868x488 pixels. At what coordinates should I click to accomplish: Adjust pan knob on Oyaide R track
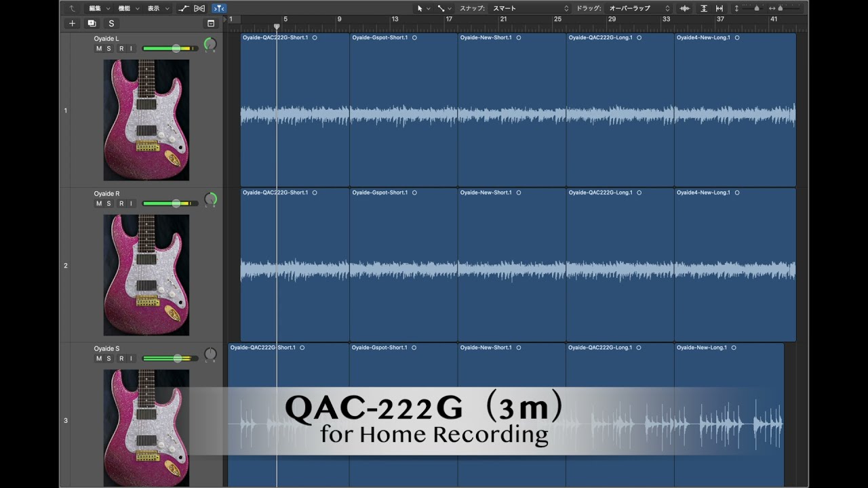click(x=210, y=200)
